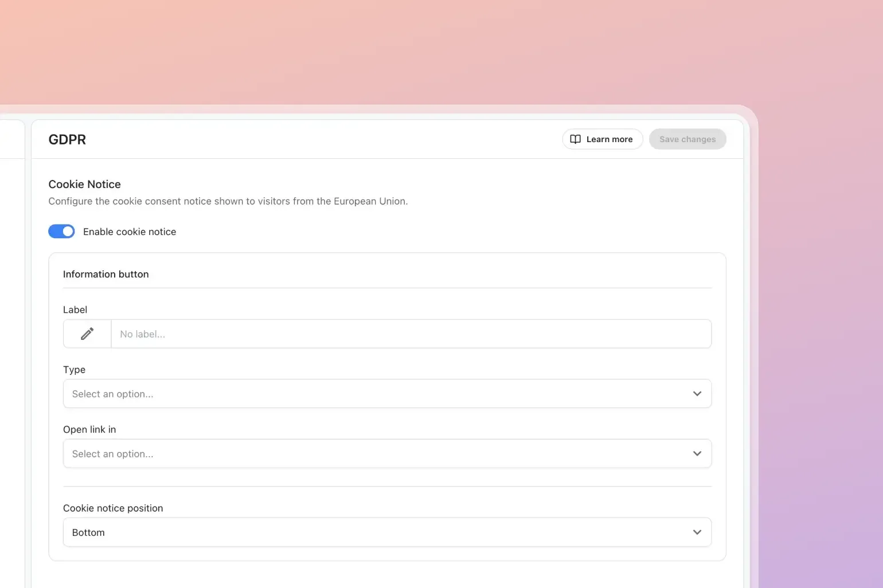Click the Cookie notice position label
The height and width of the screenshot is (588, 883).
point(113,508)
